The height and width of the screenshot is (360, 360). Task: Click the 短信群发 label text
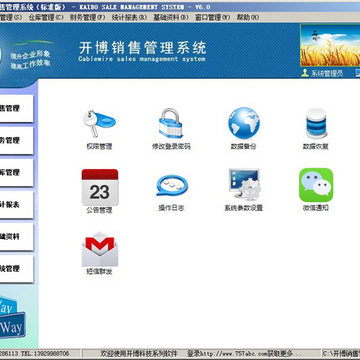pyautogui.click(x=99, y=272)
